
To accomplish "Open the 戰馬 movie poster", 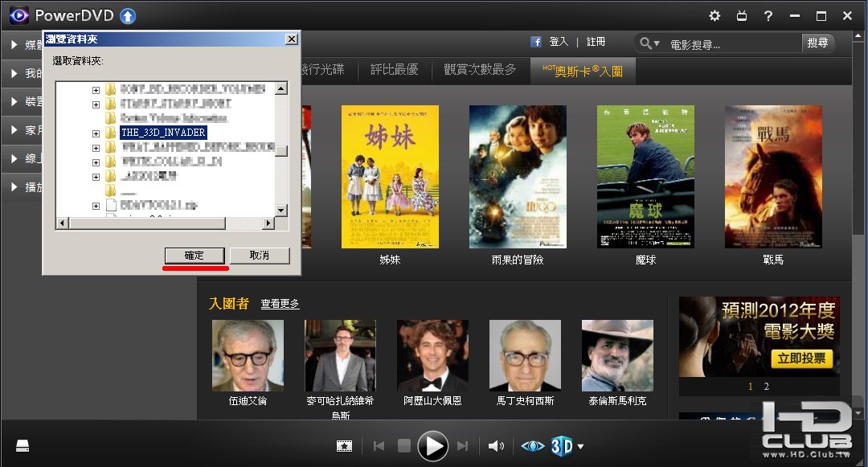I will pos(773,177).
